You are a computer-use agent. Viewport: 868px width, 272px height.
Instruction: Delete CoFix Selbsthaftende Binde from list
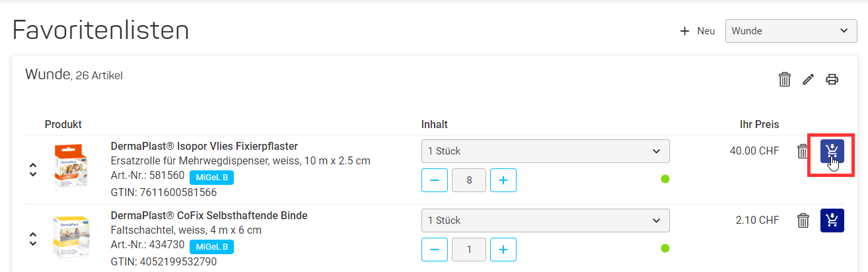coord(803,220)
